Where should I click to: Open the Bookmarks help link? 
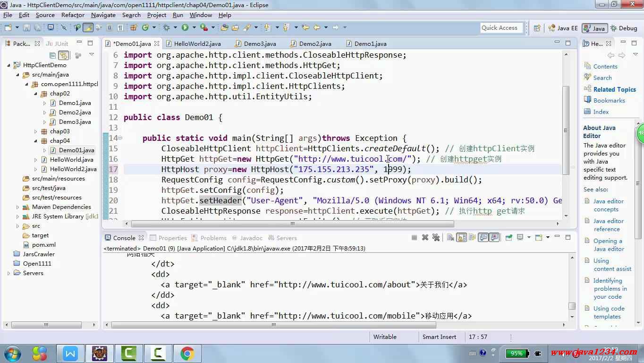[x=609, y=101]
